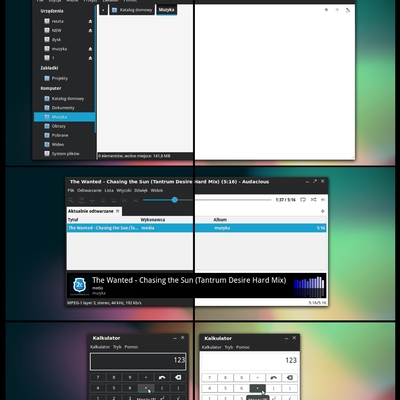Open Dźwięk menu in Audacious
Viewport: 400px width, 400px height.
[x=141, y=190]
